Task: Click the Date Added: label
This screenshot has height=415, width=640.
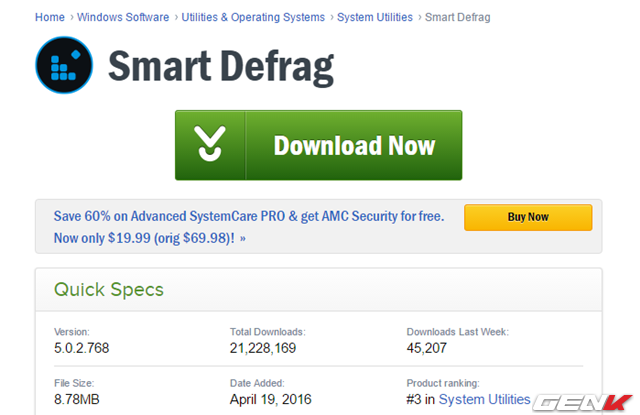Action: point(257,383)
